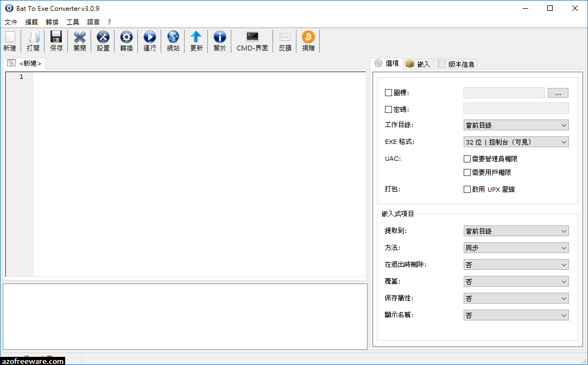Open the 工具 menu
The image size is (588, 365).
(x=73, y=22)
